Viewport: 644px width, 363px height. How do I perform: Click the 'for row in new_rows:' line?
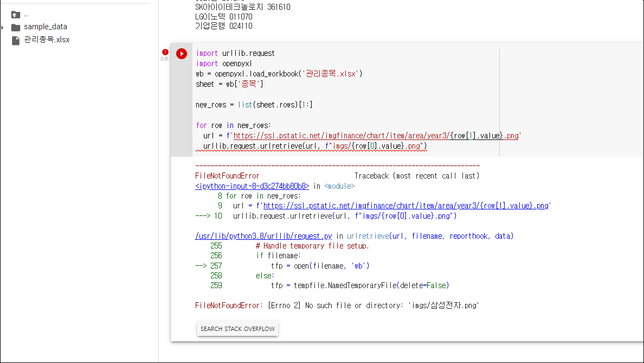click(x=233, y=125)
